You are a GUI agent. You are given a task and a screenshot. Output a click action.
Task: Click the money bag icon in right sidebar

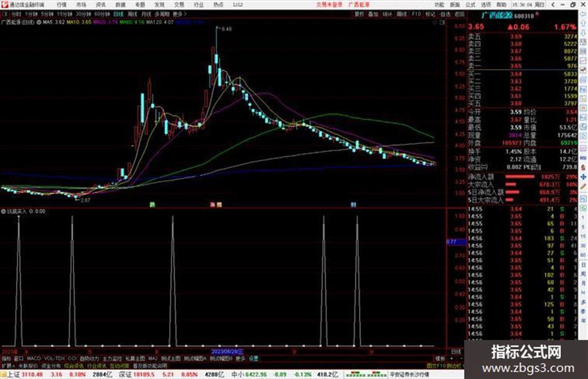584,167
